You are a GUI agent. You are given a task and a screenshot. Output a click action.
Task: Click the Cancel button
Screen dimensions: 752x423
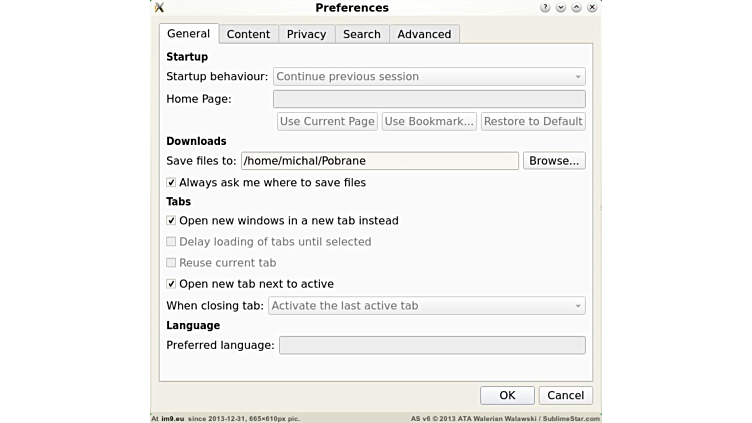point(565,395)
